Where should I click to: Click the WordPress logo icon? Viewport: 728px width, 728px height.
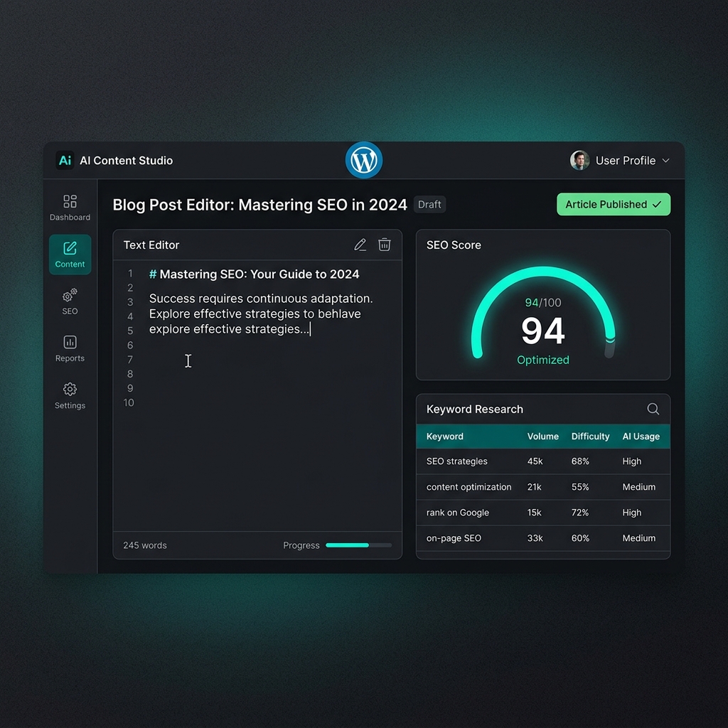point(363,160)
